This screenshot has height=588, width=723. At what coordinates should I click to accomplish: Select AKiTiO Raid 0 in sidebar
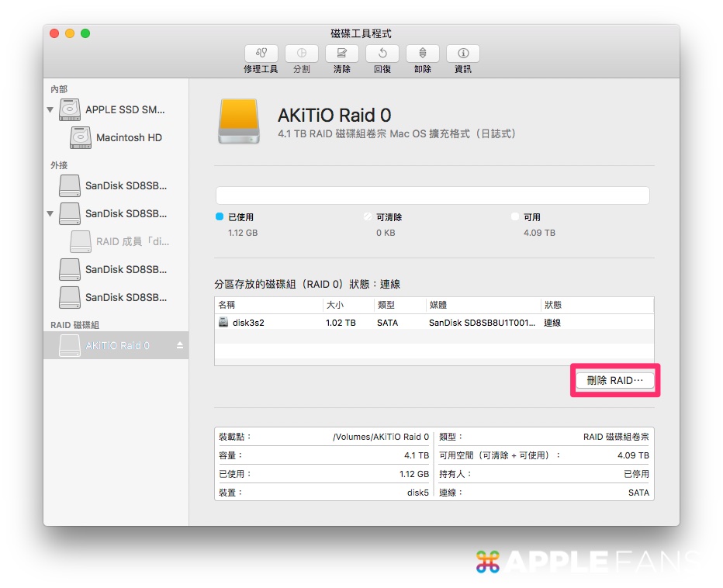pyautogui.click(x=116, y=345)
